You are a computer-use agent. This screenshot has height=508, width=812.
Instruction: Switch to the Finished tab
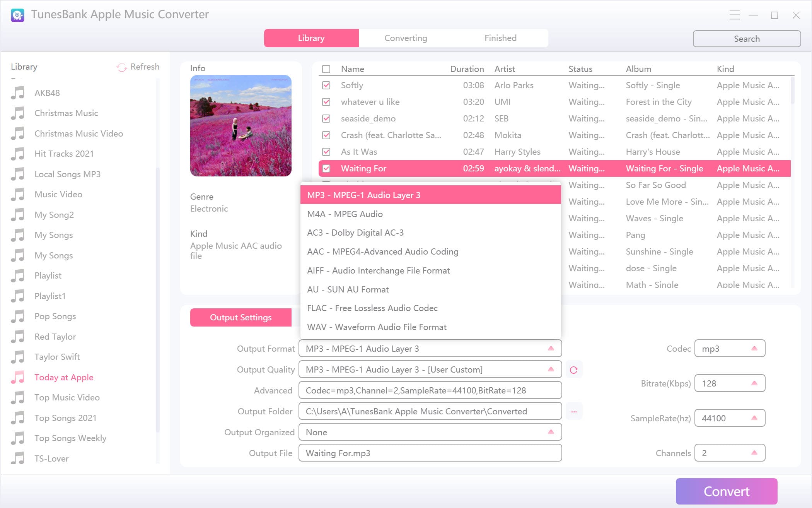click(500, 38)
